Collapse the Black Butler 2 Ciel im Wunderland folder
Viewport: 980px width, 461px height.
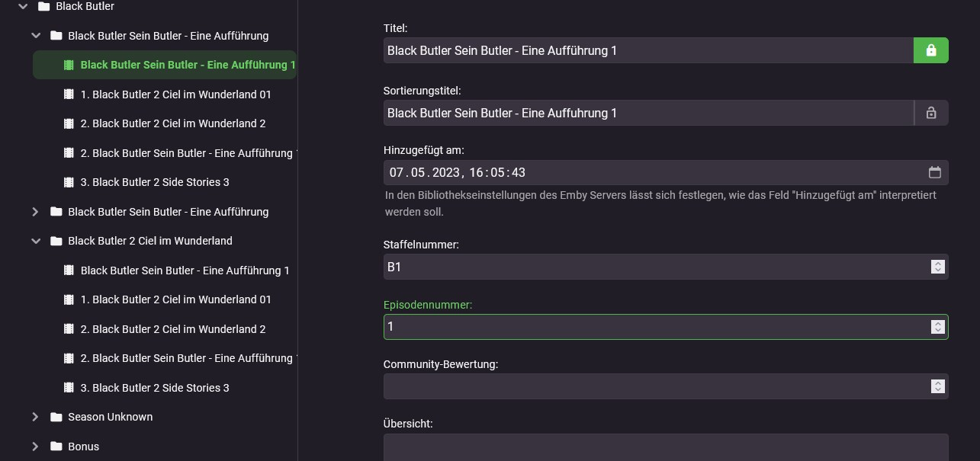tap(35, 241)
